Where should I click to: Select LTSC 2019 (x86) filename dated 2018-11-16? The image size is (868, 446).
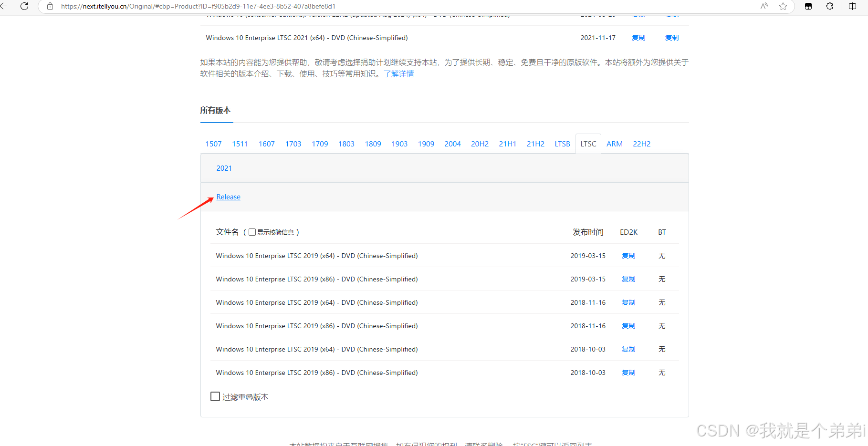click(x=317, y=326)
